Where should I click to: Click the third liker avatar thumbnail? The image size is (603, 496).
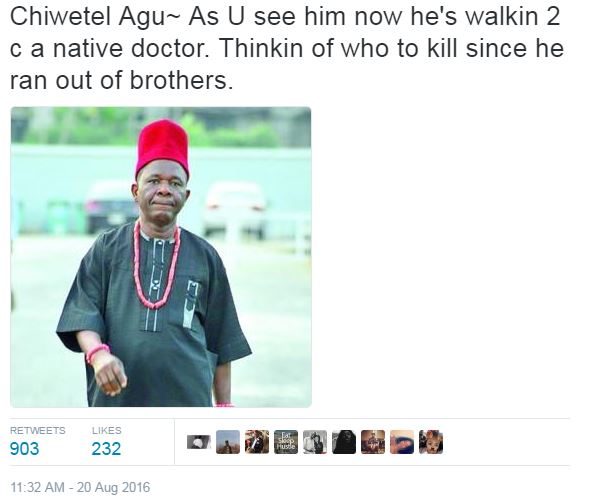[257, 442]
